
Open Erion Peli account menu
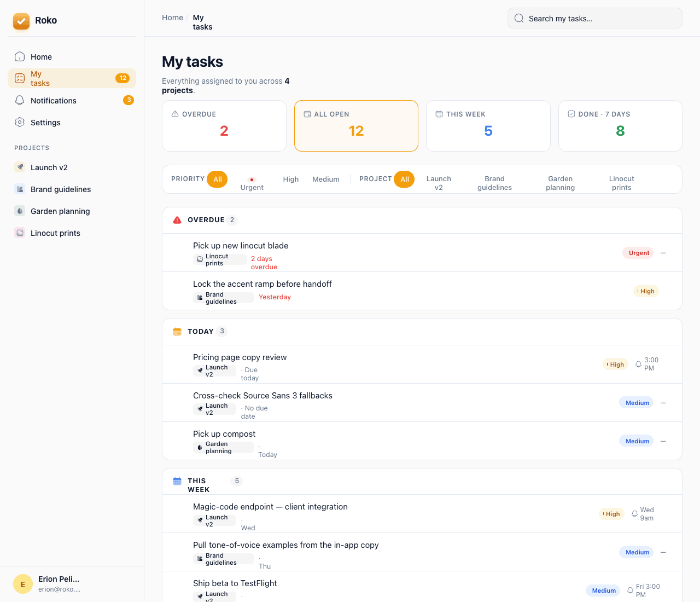72,584
